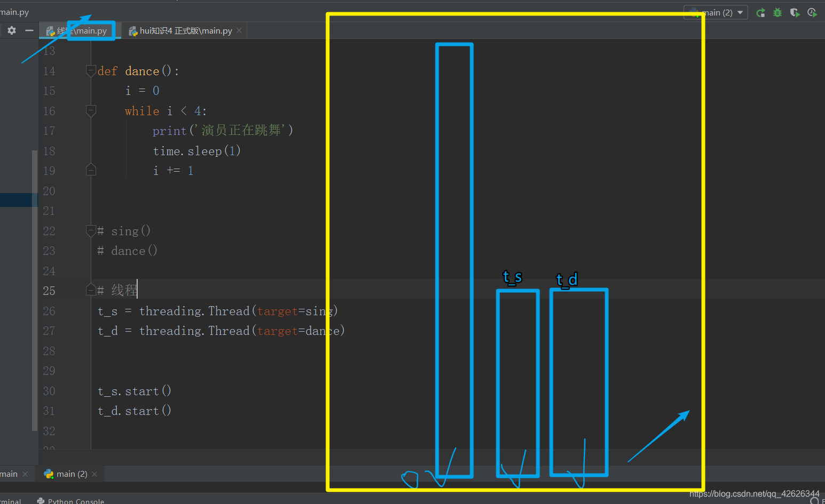Click 'while i < 4:' statement
The height and width of the screenshot is (504, 825).
pyautogui.click(x=165, y=111)
